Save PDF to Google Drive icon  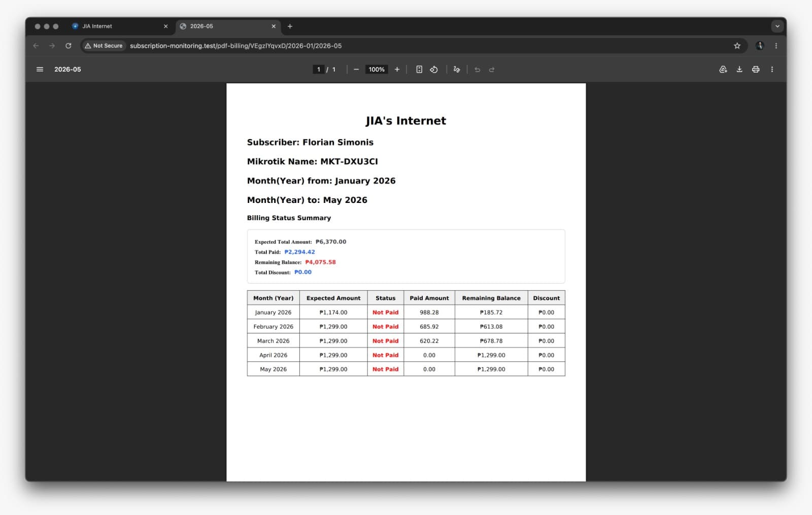723,70
